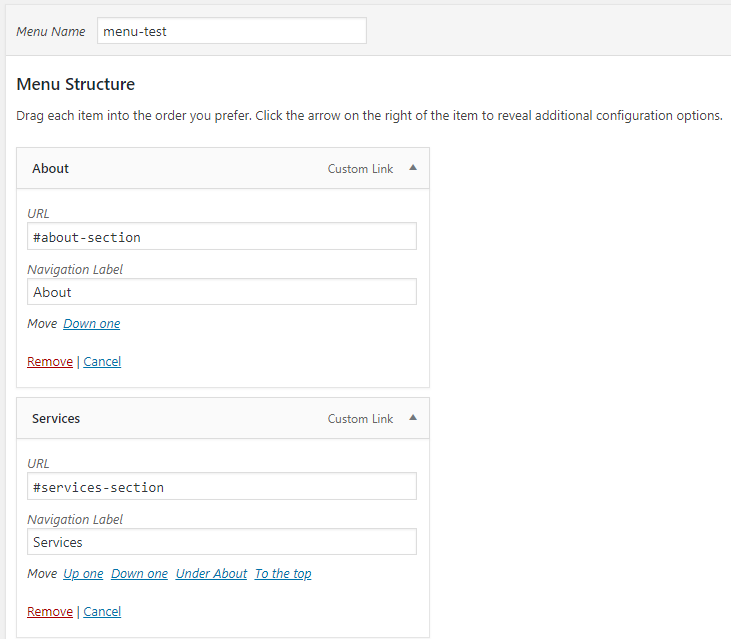Click the Menu Name text field
Viewport: 731px width, 639px height.
[231, 31]
